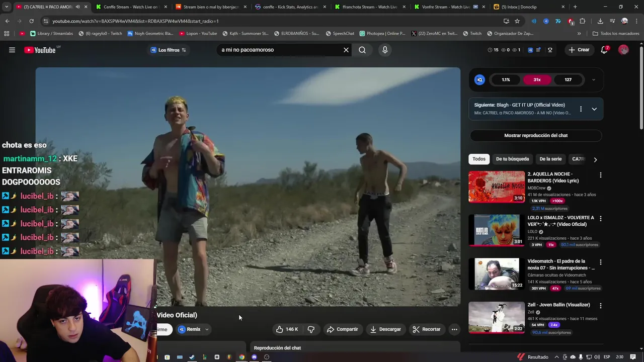The height and width of the screenshot is (362, 644).
Task: Dislike the video with thumbs down
Action: tap(311, 329)
